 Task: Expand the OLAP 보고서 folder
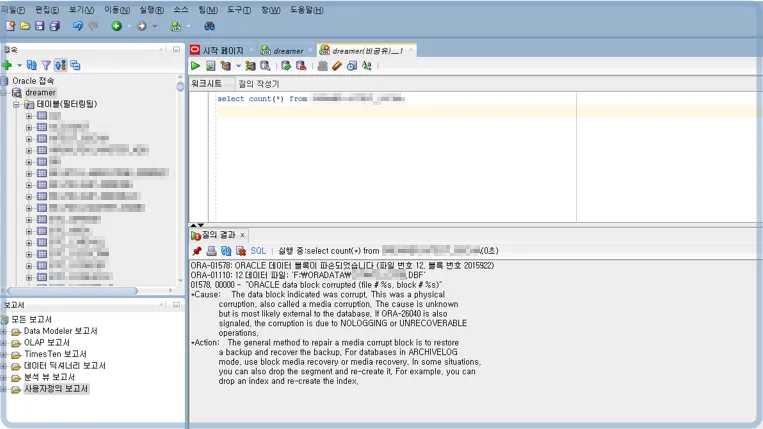tap(3, 343)
